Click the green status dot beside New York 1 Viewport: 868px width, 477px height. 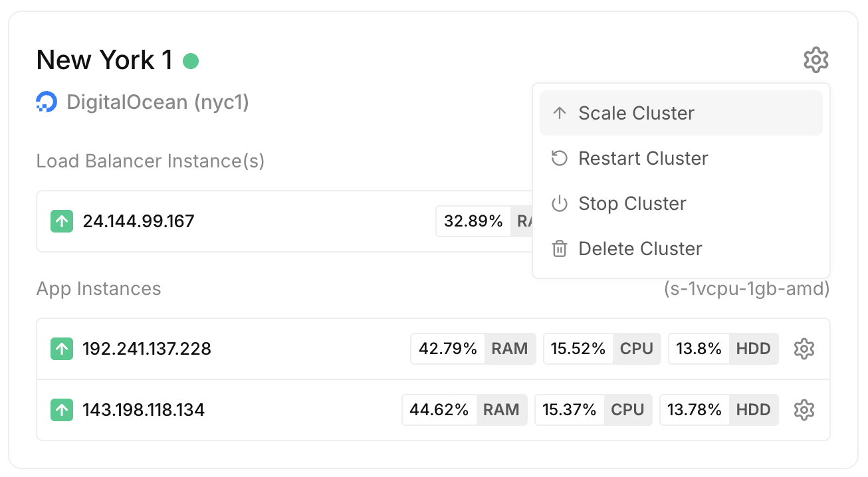point(191,61)
